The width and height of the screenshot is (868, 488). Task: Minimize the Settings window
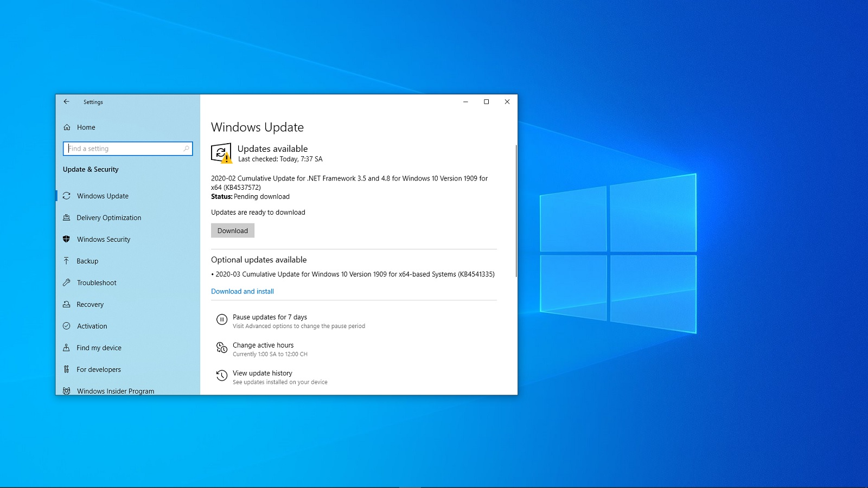tap(465, 101)
